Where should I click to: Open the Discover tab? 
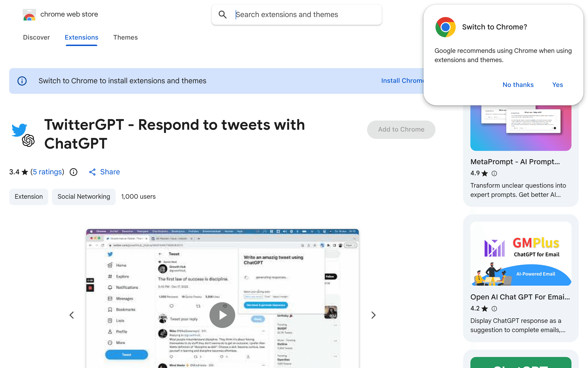pyautogui.click(x=37, y=37)
